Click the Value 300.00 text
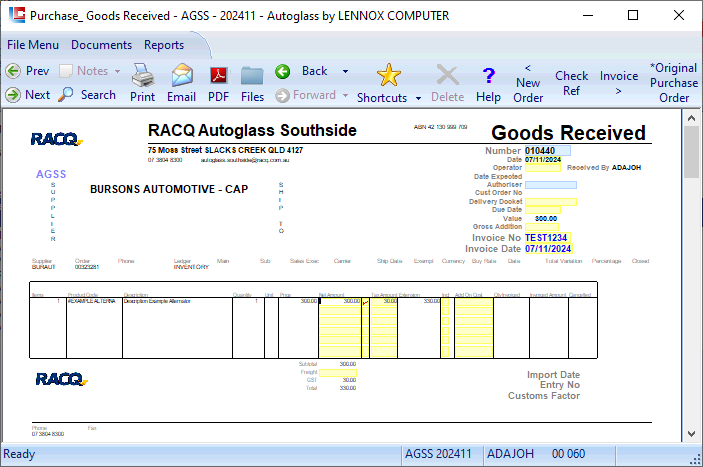Image resolution: width=703 pixels, height=467 pixels. click(x=546, y=218)
